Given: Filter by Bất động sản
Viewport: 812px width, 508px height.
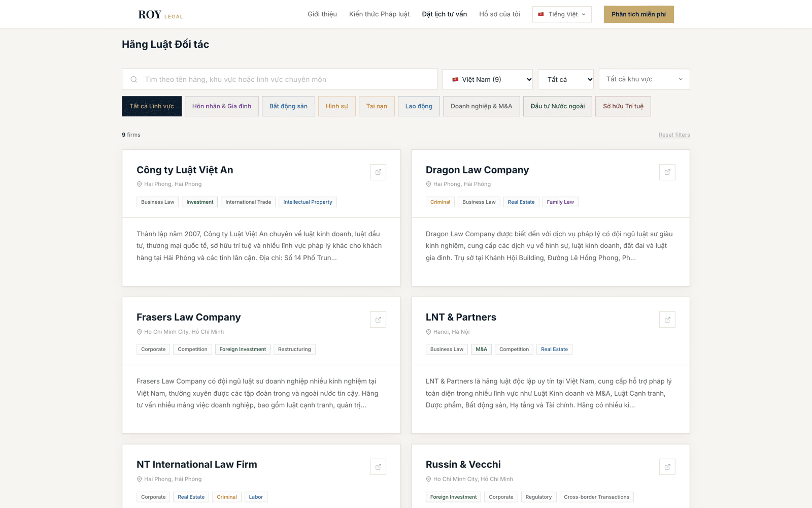Looking at the screenshot, I should (288, 106).
